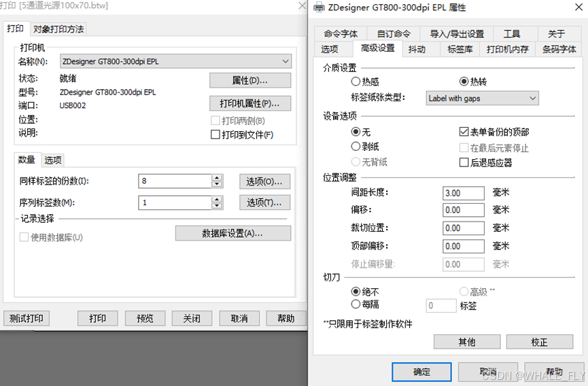Open 选项(O)... for identical label copies
Screen dimensions: 588x386
coord(264,181)
